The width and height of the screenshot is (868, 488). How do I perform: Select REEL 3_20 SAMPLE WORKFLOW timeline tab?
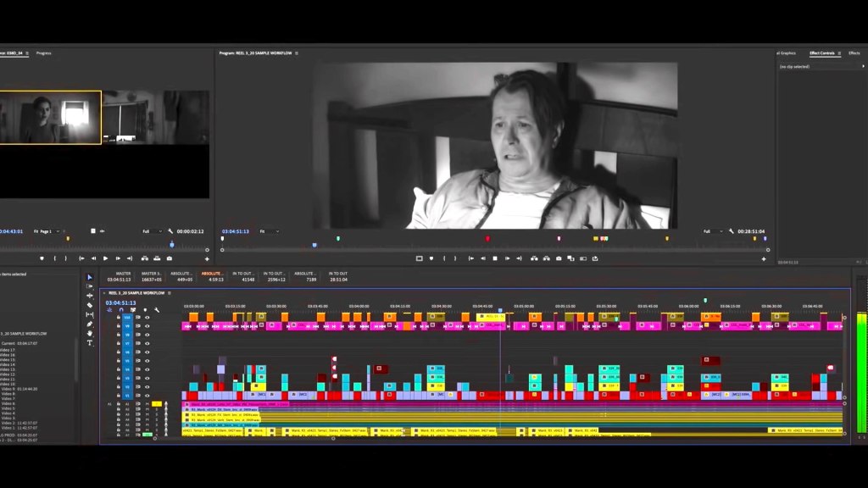tap(136, 292)
